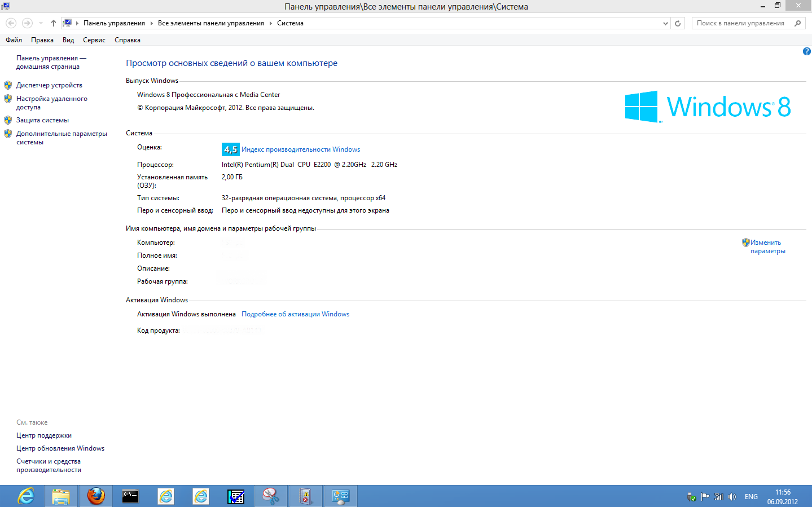Viewport: 812px width, 507px height.
Task: Open Command Prompt icon in taskbar
Action: click(x=130, y=496)
